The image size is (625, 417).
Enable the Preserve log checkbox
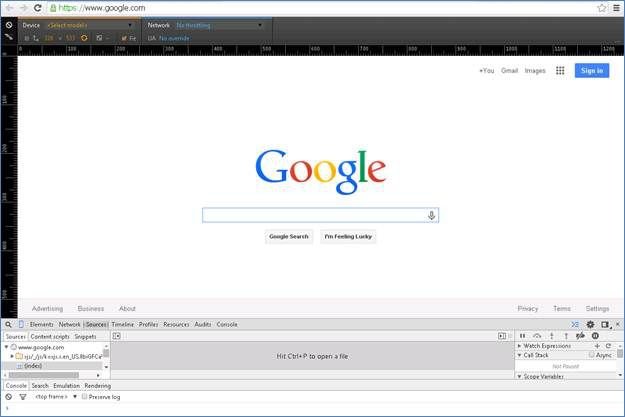coord(85,397)
